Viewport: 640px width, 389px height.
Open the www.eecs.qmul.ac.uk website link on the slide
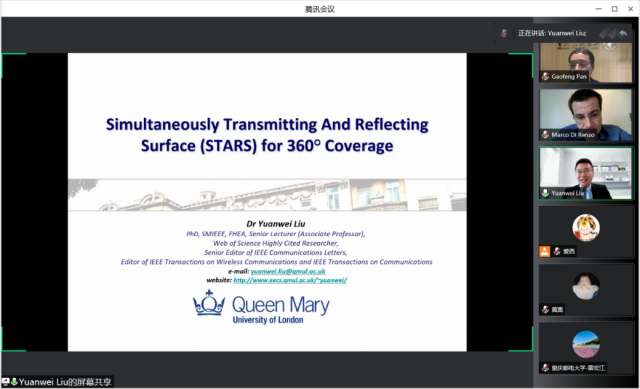290,280
